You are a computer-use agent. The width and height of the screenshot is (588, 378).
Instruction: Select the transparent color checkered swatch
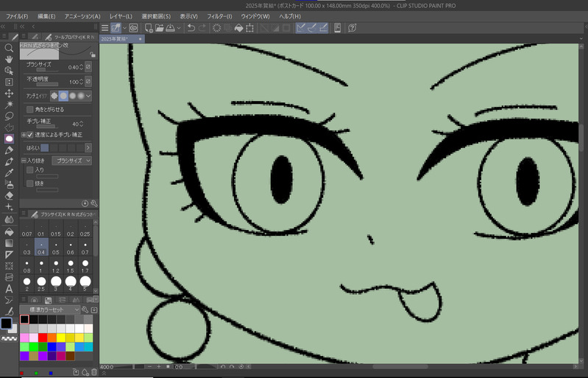point(10,339)
